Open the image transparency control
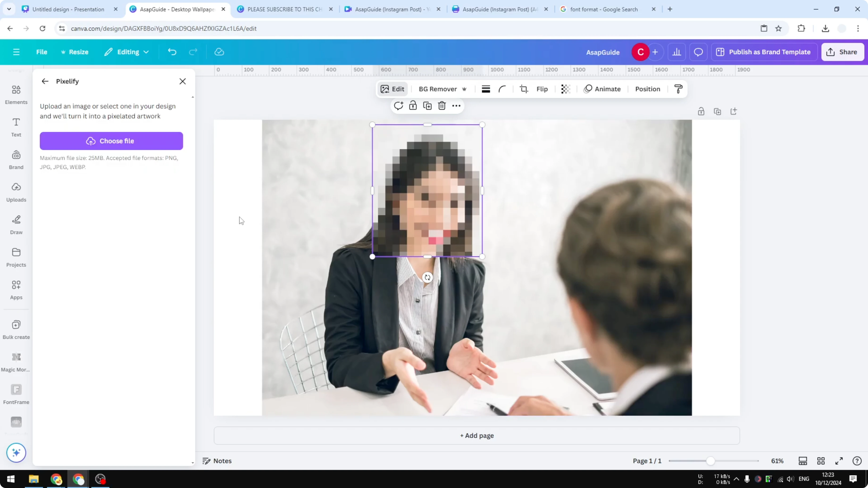This screenshot has width=868, height=488. [x=565, y=89]
